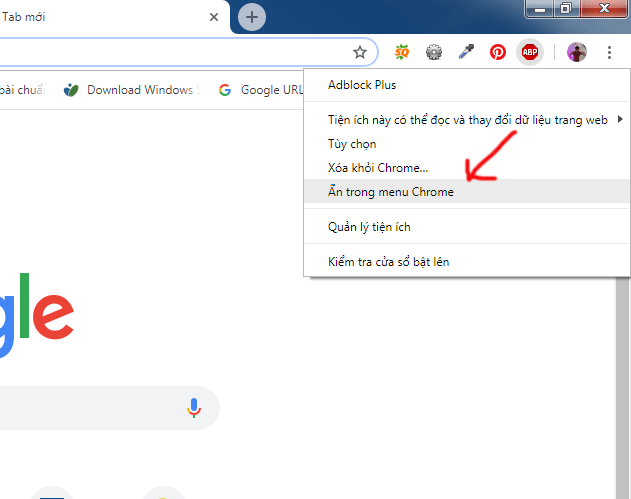Image resolution: width=631 pixels, height=499 pixels.
Task: Select the color picker eyedropper extension
Action: (x=466, y=52)
